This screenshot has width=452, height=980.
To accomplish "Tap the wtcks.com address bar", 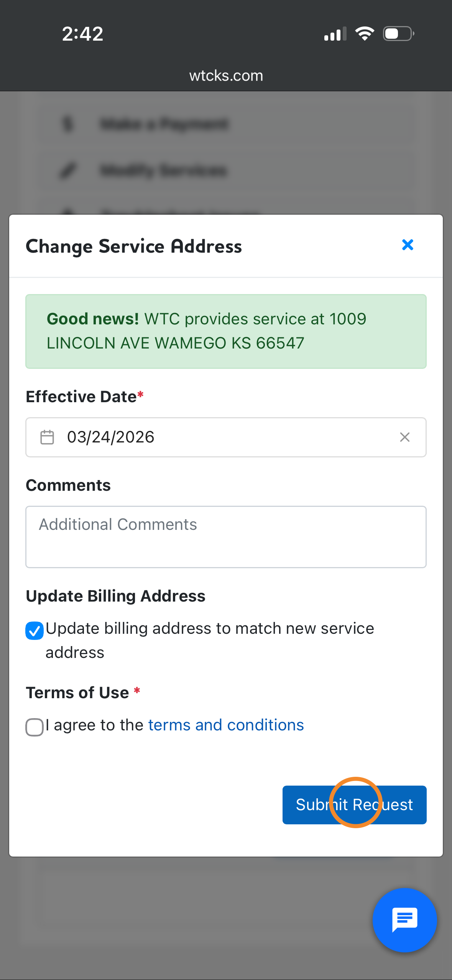I will 226,76.
